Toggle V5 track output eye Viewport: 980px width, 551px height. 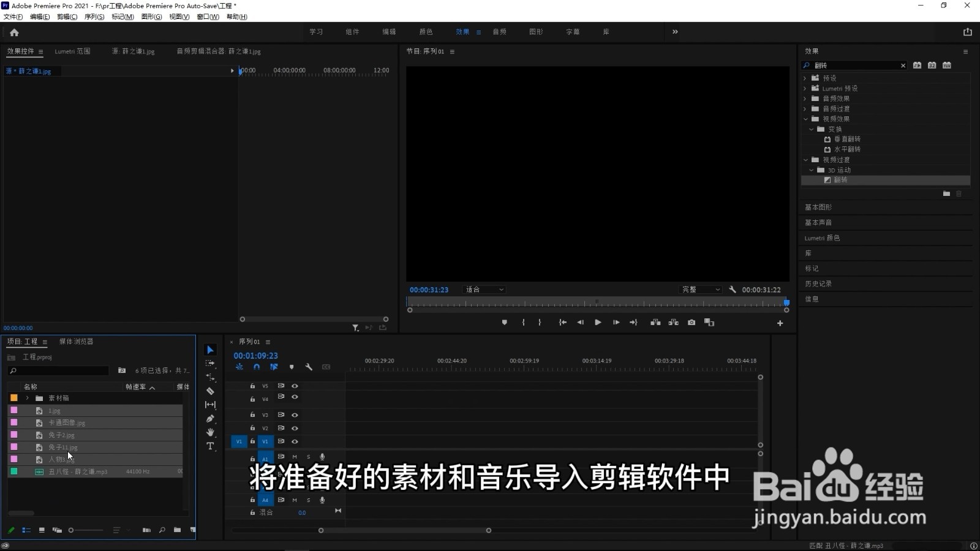point(295,386)
